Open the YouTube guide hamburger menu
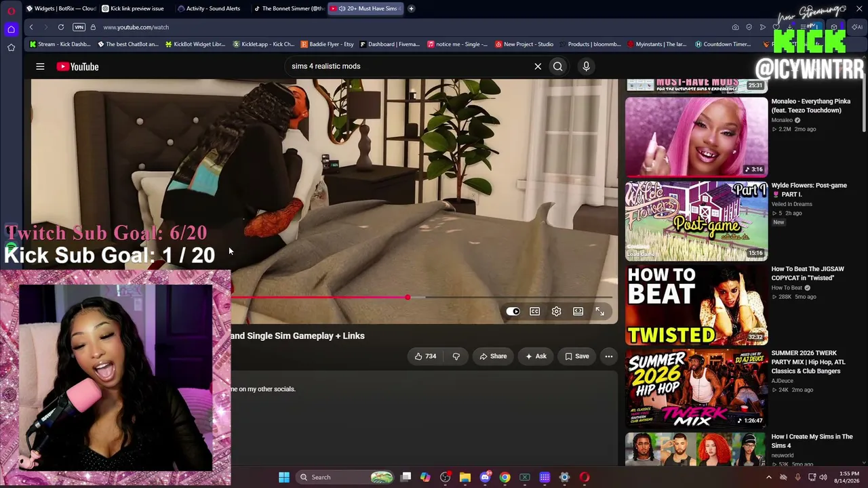 click(40, 66)
